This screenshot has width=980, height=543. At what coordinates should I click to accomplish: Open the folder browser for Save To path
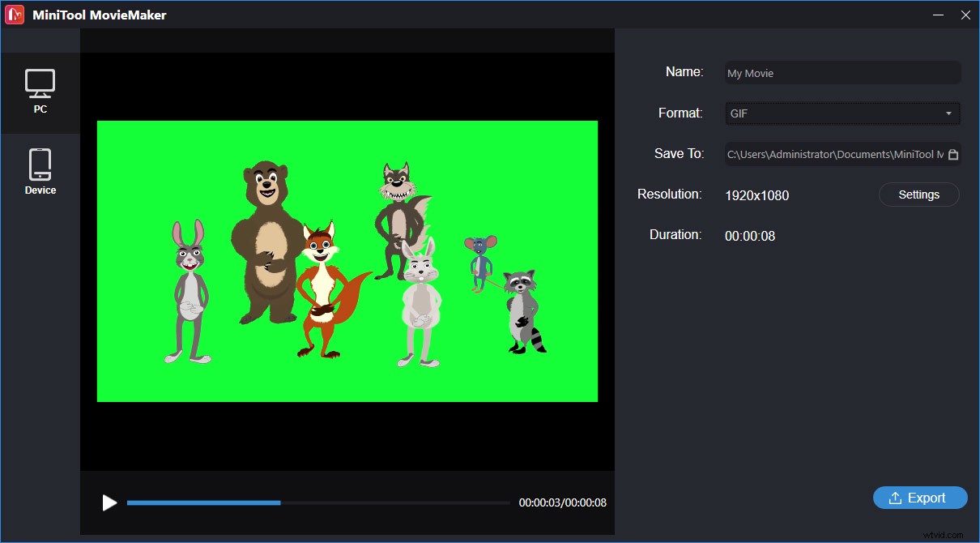pyautogui.click(x=952, y=154)
